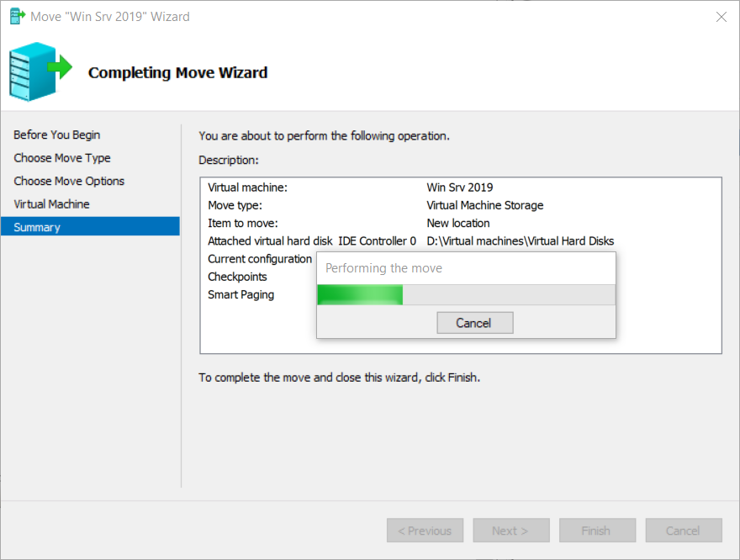Select the Virtual machine description row
Viewport: 740px width, 560px height.
coord(248,188)
